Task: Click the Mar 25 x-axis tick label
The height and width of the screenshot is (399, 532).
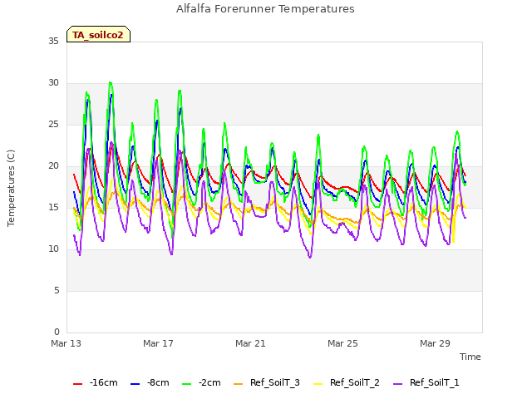Action: click(342, 343)
